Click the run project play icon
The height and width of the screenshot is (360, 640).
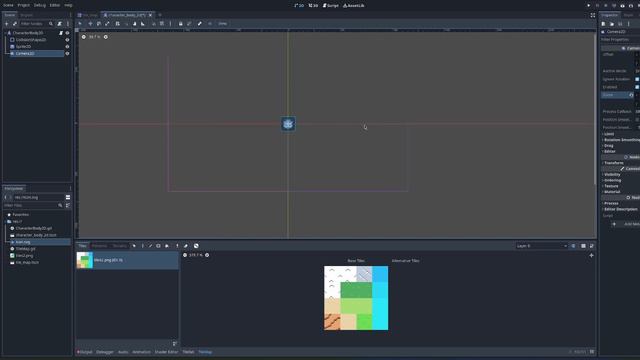589,6
